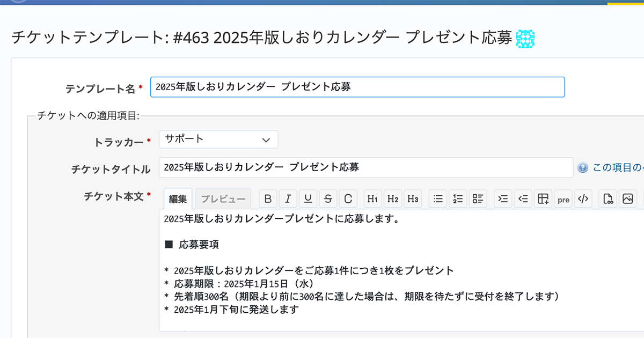Insert an H1 heading
Image resolution: width=644 pixels, height=338 pixels.
[372, 199]
